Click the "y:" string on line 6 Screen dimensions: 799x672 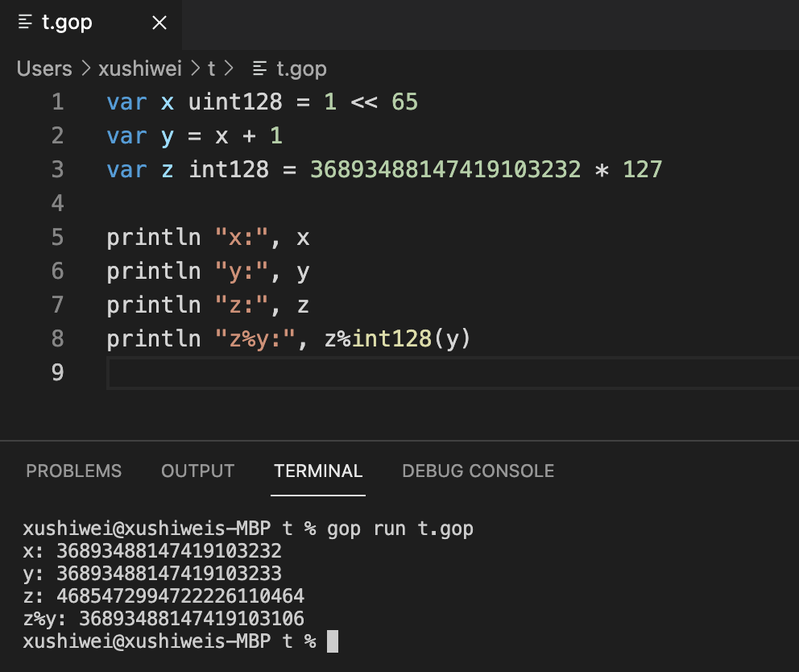[x=242, y=272]
